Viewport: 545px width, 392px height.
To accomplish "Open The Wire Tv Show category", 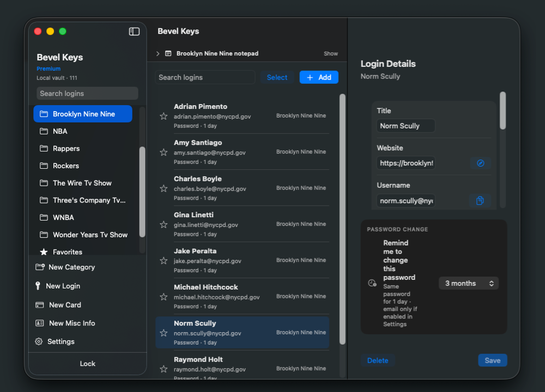I will tap(83, 183).
